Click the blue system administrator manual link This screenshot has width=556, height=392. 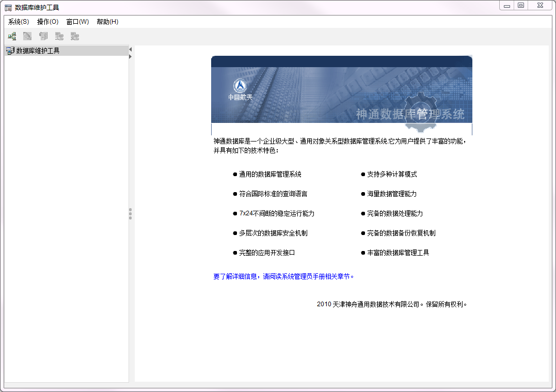click(x=284, y=276)
